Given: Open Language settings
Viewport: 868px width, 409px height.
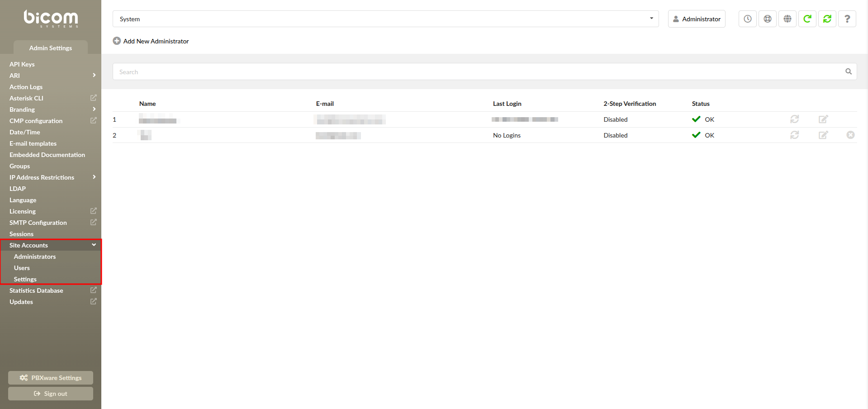Looking at the screenshot, I should coord(23,200).
